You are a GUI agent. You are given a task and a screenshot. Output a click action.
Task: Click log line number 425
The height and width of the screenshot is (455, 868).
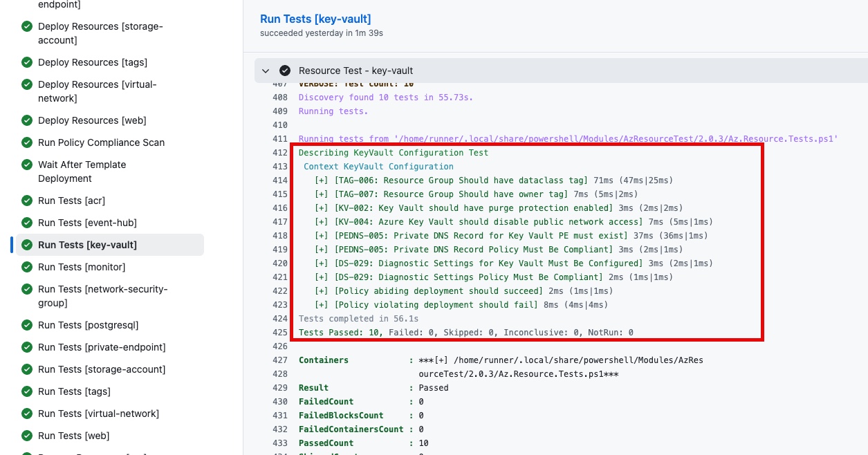[279, 333]
